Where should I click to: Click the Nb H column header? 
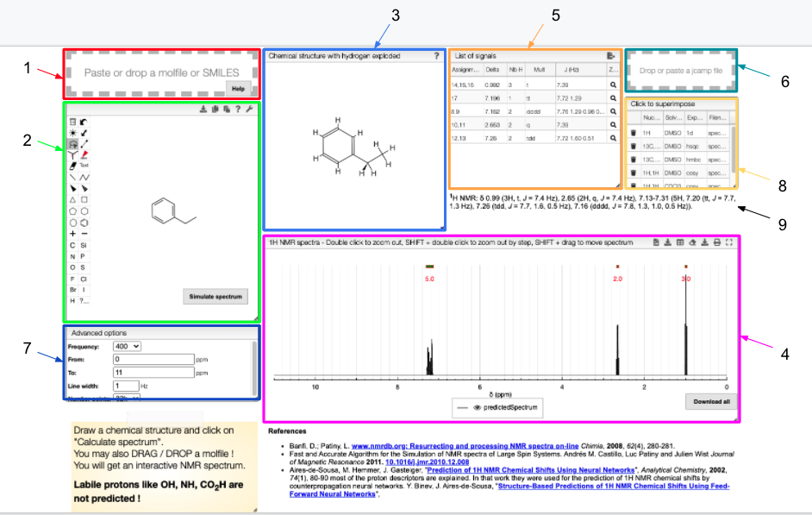515,70
